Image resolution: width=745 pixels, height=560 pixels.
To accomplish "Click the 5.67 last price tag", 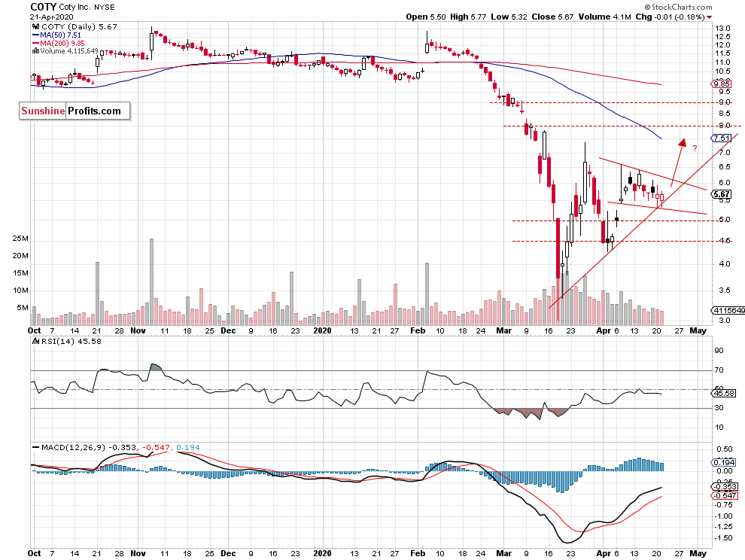I will (x=721, y=194).
